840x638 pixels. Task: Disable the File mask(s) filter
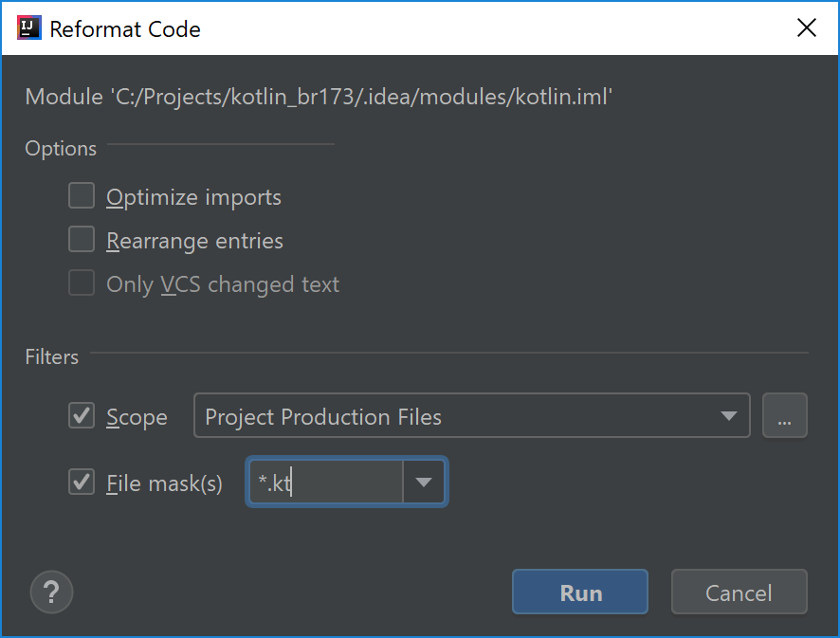[x=81, y=482]
